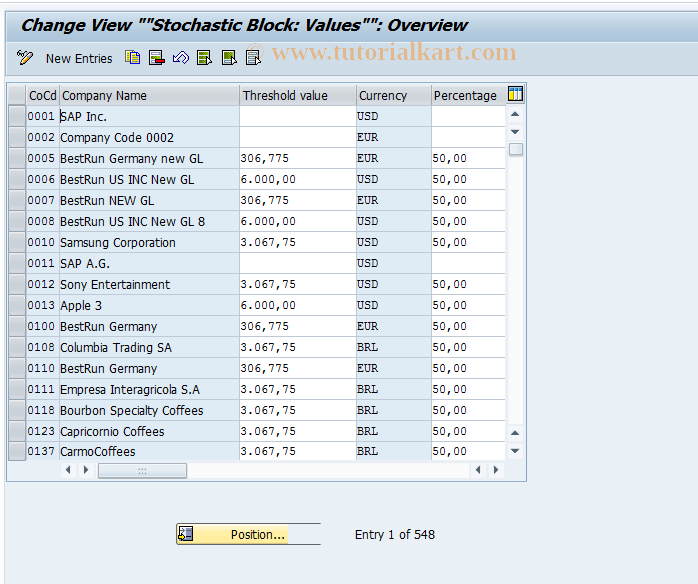The width and height of the screenshot is (698, 584).
Task: Click the company name Empresa Interagricola S.A
Action: coord(130,390)
